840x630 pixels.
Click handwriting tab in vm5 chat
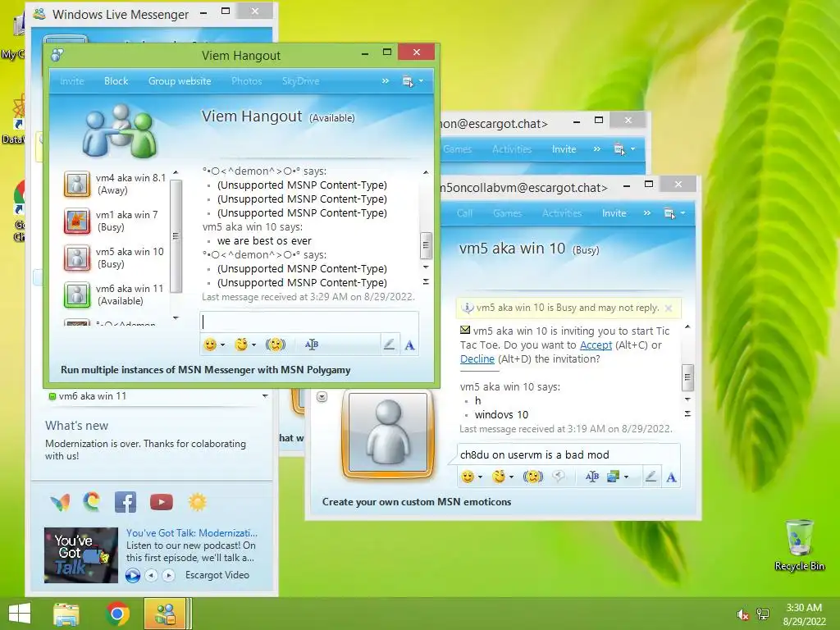pos(651,477)
